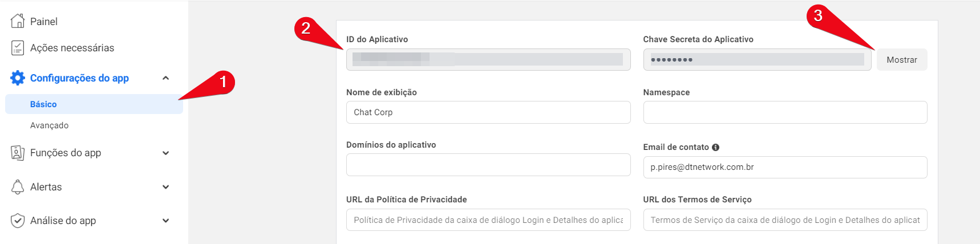
Task: Show the app secret with Mostrar
Action: pyautogui.click(x=902, y=60)
